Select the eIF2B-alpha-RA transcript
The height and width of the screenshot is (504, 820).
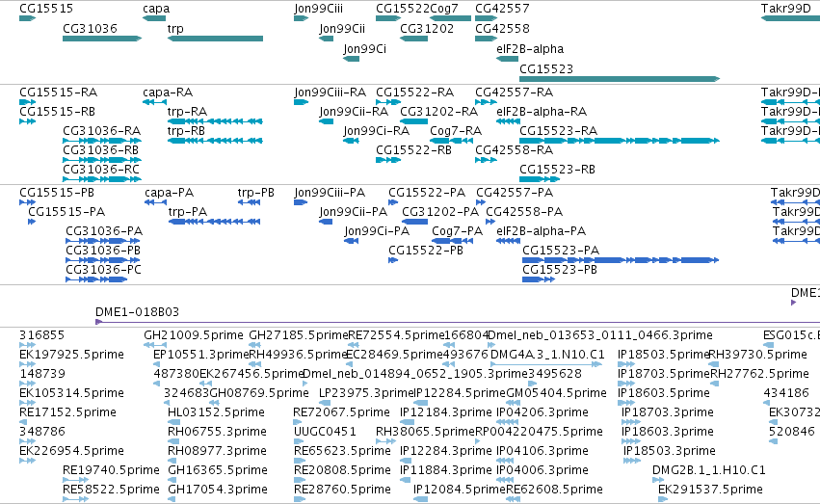pyautogui.click(x=508, y=121)
